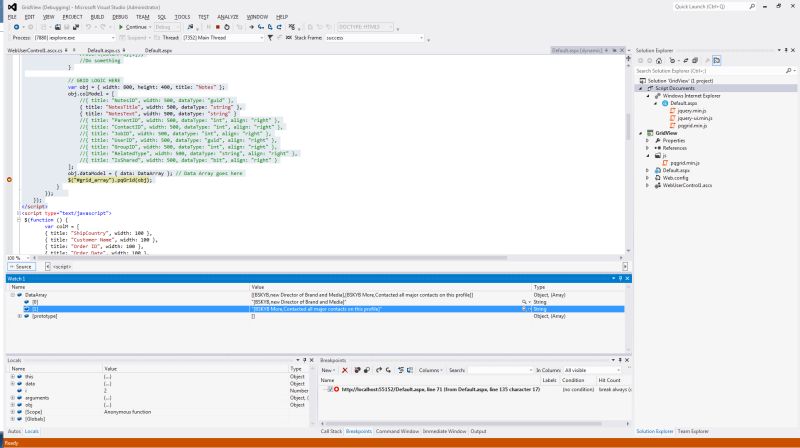This screenshot has height=448, width=800.
Task: Click the Step Out toolbar icon
Action: [279, 27]
